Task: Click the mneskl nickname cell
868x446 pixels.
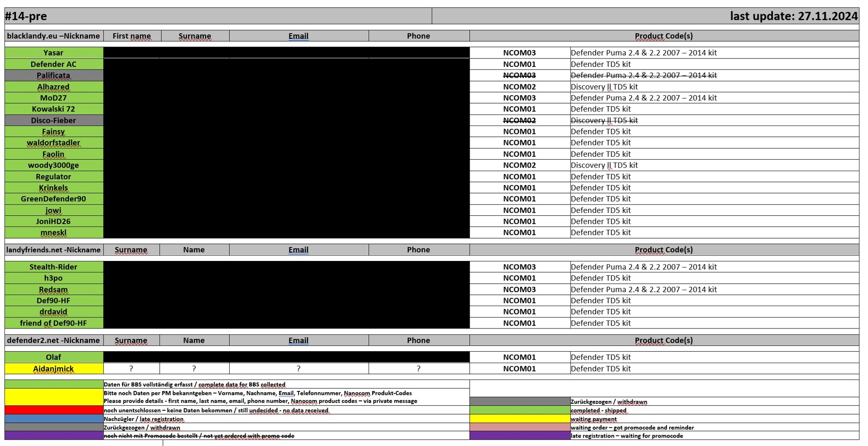Action: 54,232
